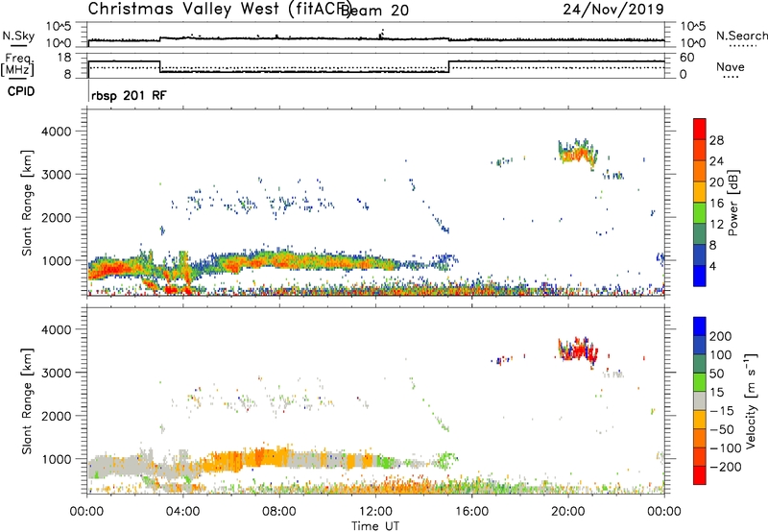Image resolution: width=768 pixels, height=532 pixels.
Task: Click the 'Time UT' axis label
Action: click(x=375, y=526)
